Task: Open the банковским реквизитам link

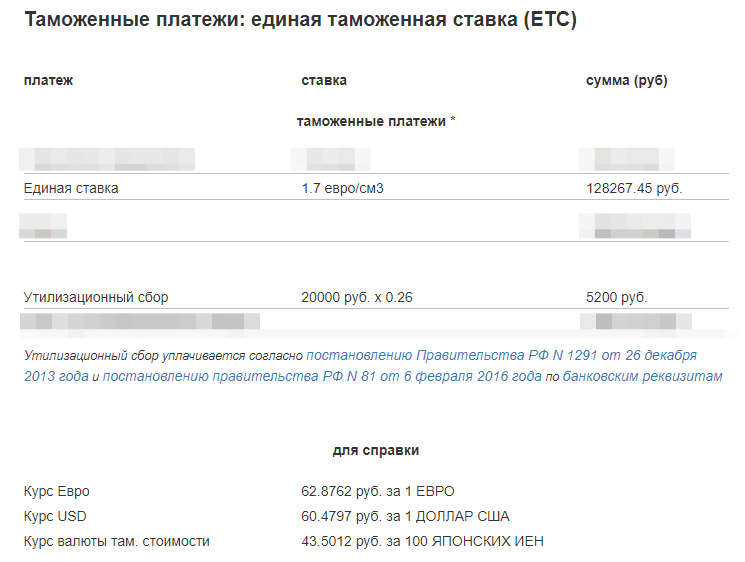Action: tap(642, 376)
